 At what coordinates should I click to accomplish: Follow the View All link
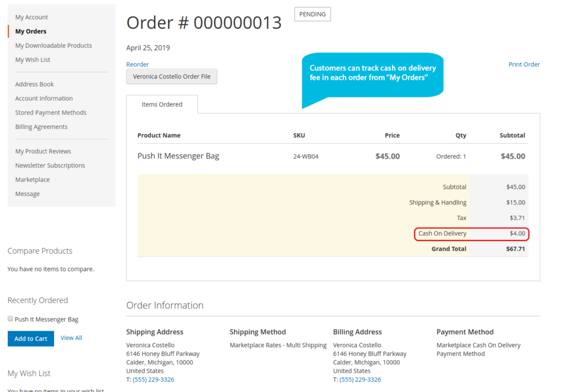[x=71, y=338]
